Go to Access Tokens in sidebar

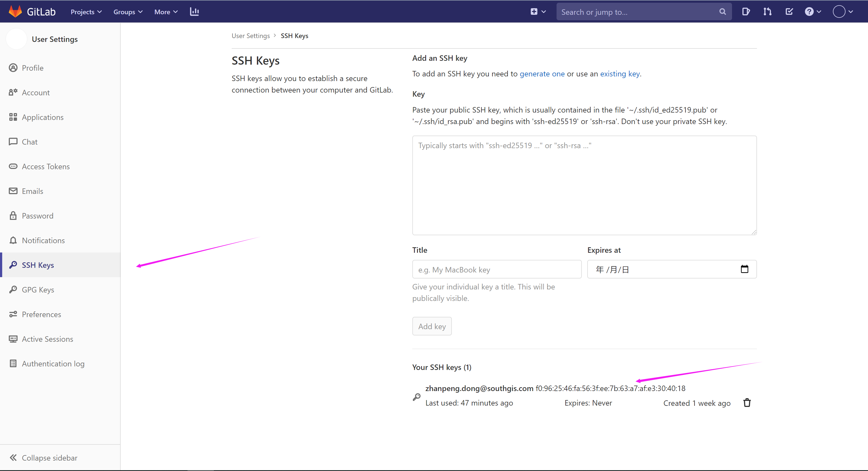coord(46,166)
